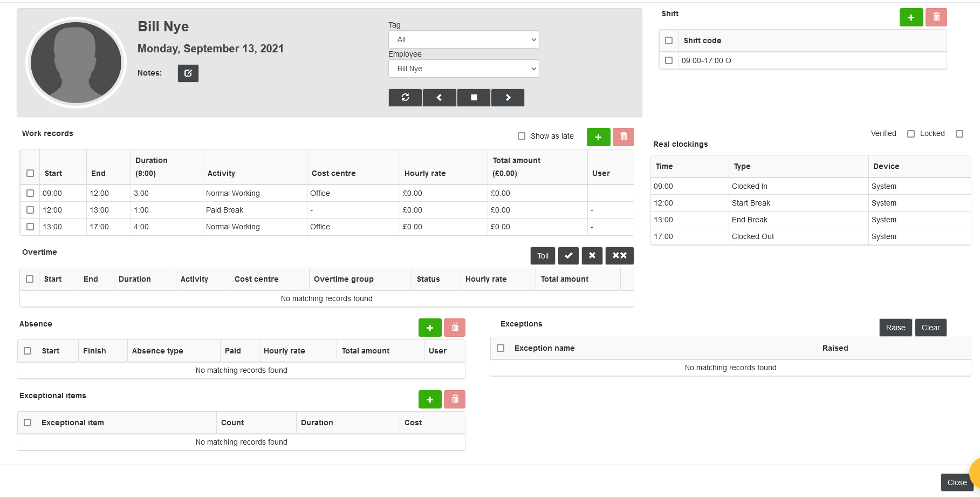Screen dimensions: 980x497
Task: Open the Employee dropdown showing Bill Nye
Action: point(463,69)
